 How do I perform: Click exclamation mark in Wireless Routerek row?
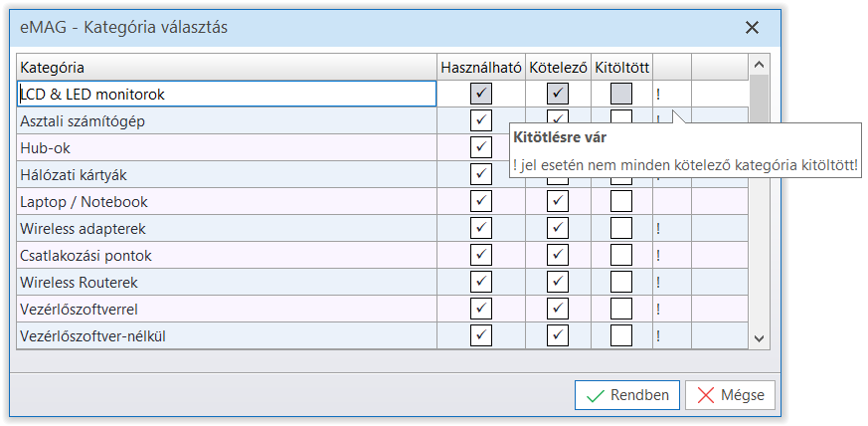(658, 283)
